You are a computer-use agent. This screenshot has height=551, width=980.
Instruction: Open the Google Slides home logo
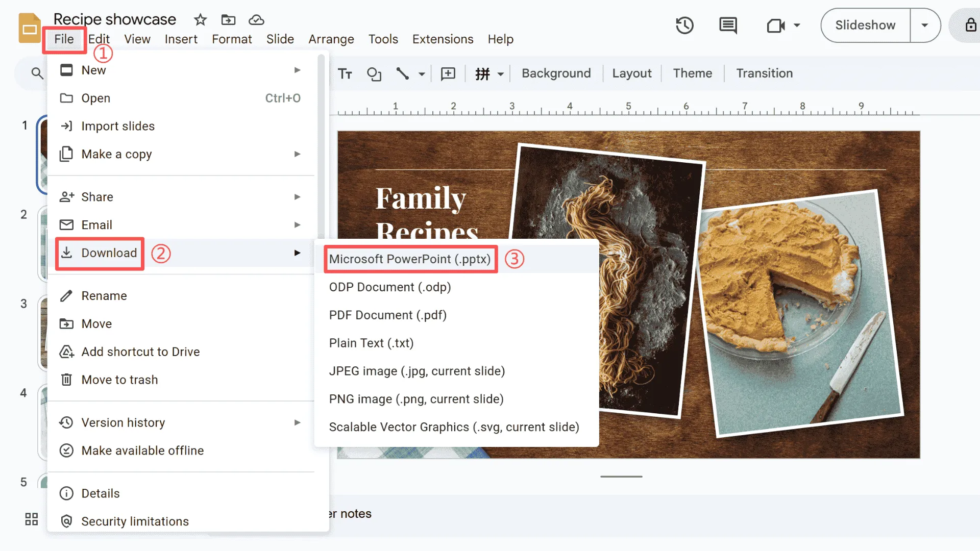click(30, 28)
